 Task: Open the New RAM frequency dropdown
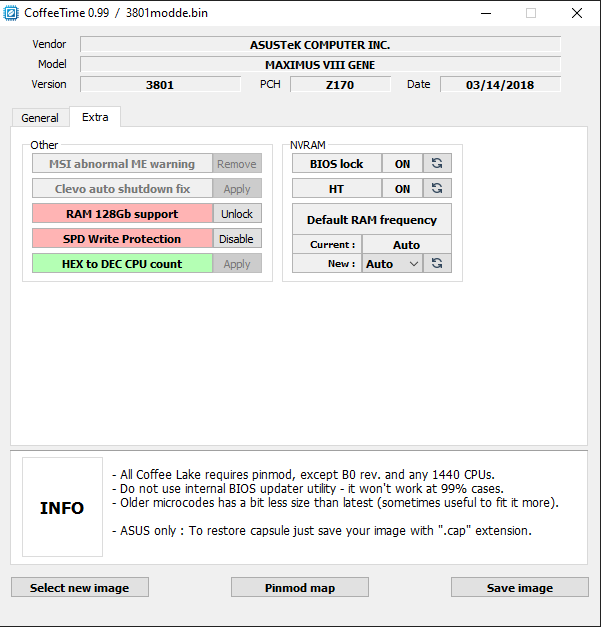[x=392, y=264]
